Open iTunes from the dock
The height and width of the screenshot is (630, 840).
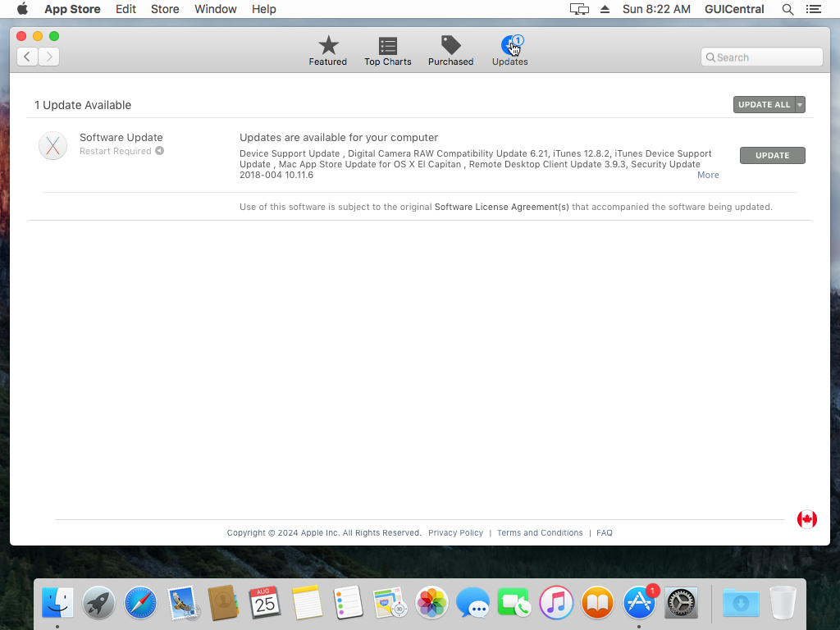coord(556,603)
